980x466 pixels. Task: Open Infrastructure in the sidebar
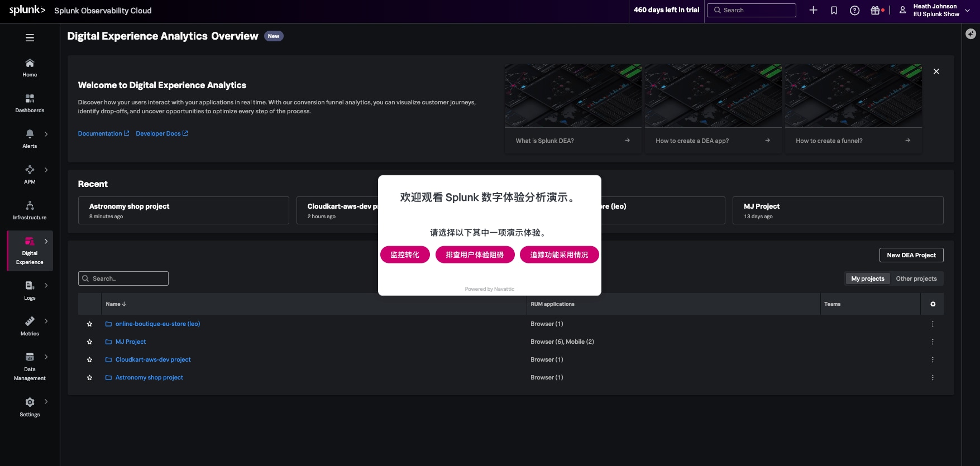point(30,210)
